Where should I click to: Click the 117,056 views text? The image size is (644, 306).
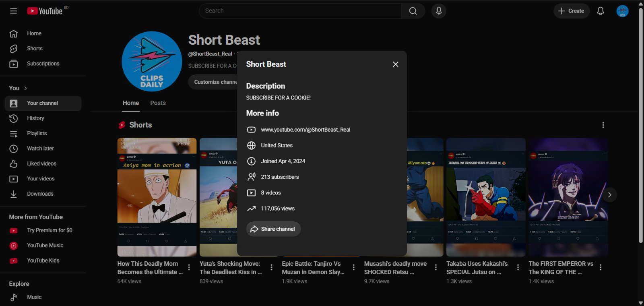[278, 209]
